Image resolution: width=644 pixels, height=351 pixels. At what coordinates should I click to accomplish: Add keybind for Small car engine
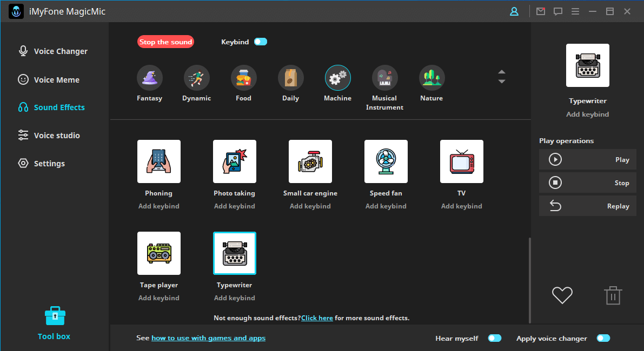click(x=310, y=206)
